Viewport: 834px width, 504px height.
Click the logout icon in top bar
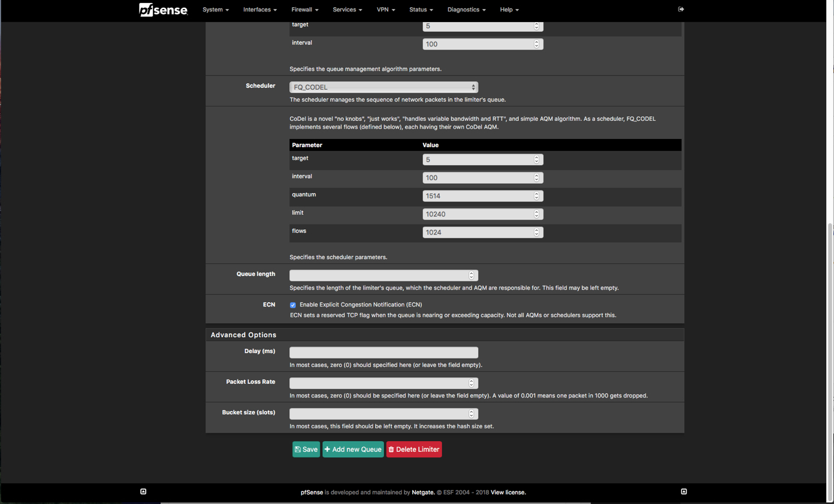click(x=681, y=10)
